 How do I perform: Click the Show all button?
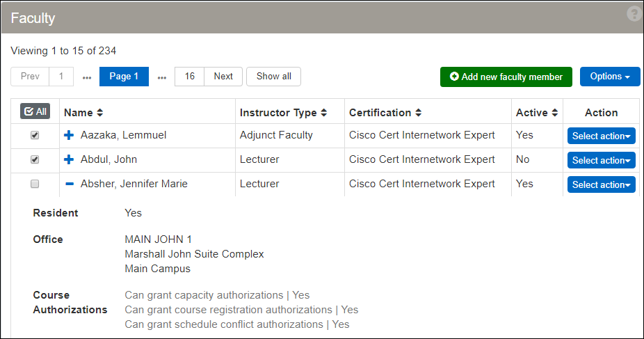[x=273, y=77]
